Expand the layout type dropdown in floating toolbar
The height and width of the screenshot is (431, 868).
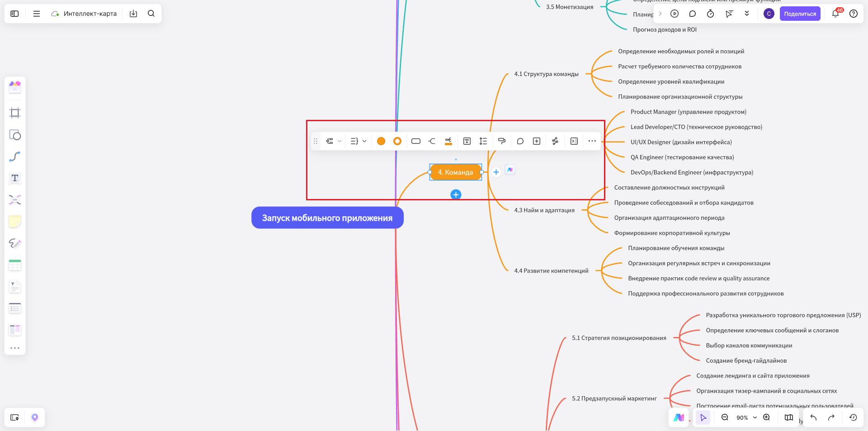359,141
